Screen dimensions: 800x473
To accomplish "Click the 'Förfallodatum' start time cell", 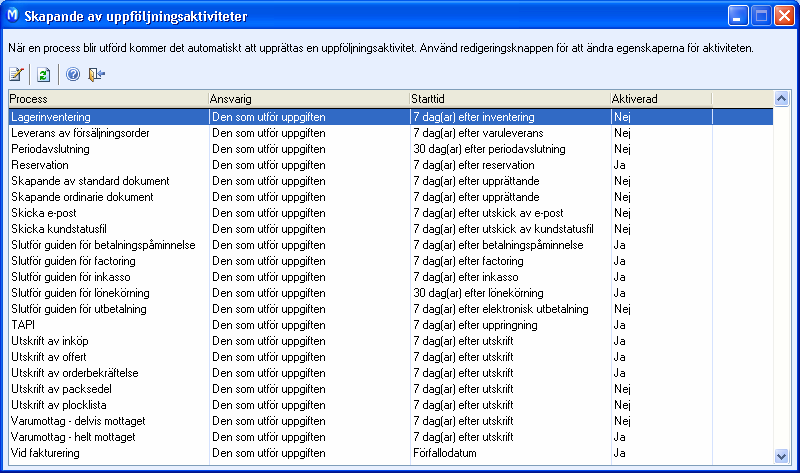I will pyautogui.click(x=445, y=453).
